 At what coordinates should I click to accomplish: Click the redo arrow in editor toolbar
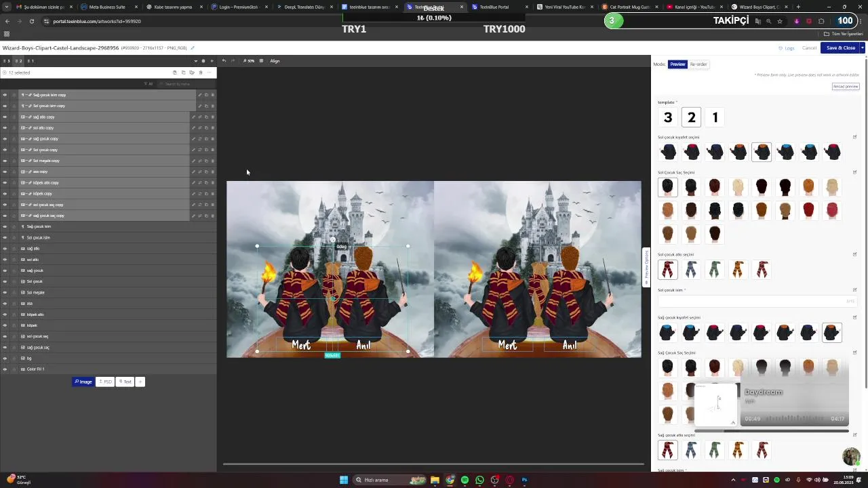click(233, 61)
